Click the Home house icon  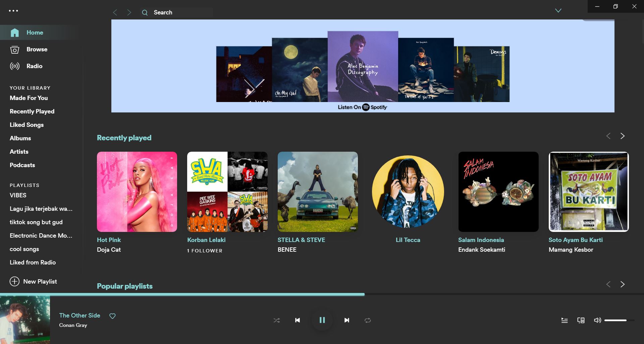tap(15, 33)
